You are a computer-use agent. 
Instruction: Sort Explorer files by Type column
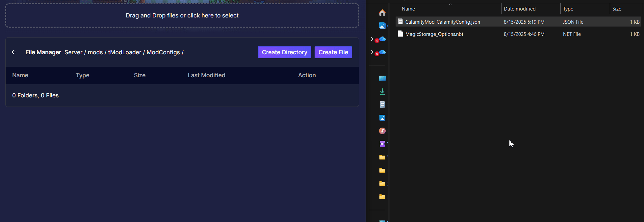click(x=568, y=9)
